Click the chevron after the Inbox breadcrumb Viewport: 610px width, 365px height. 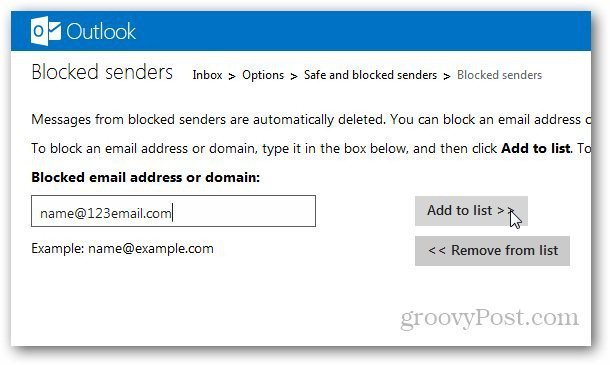click(232, 76)
